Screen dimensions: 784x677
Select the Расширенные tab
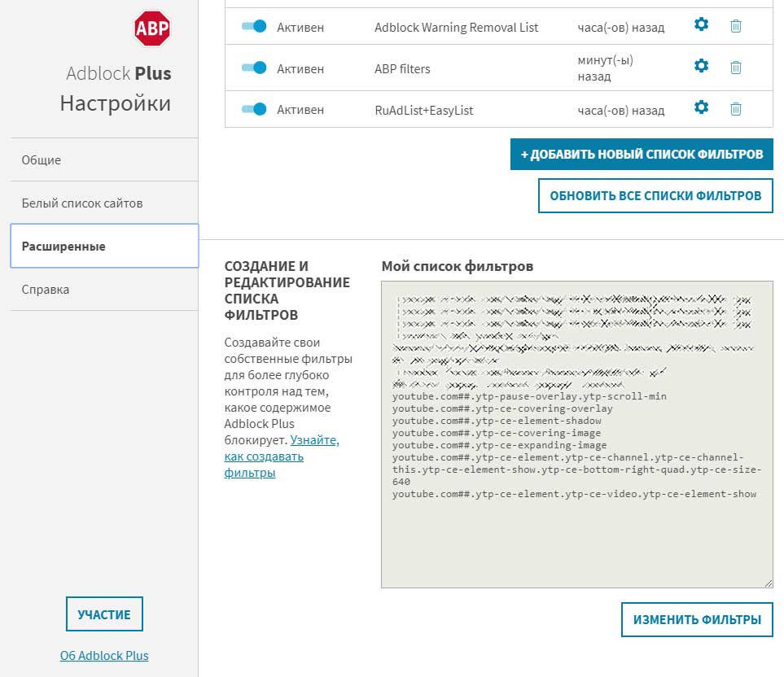(104, 246)
